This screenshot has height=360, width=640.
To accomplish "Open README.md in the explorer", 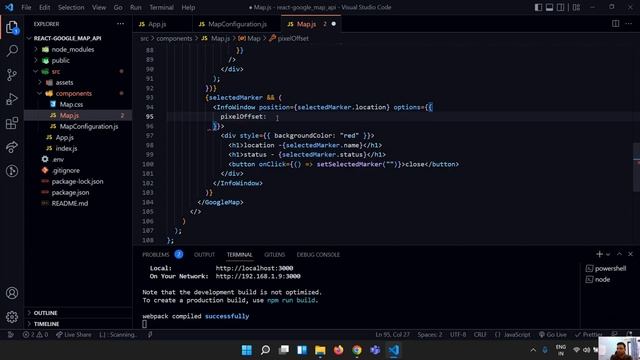I will click(70, 204).
